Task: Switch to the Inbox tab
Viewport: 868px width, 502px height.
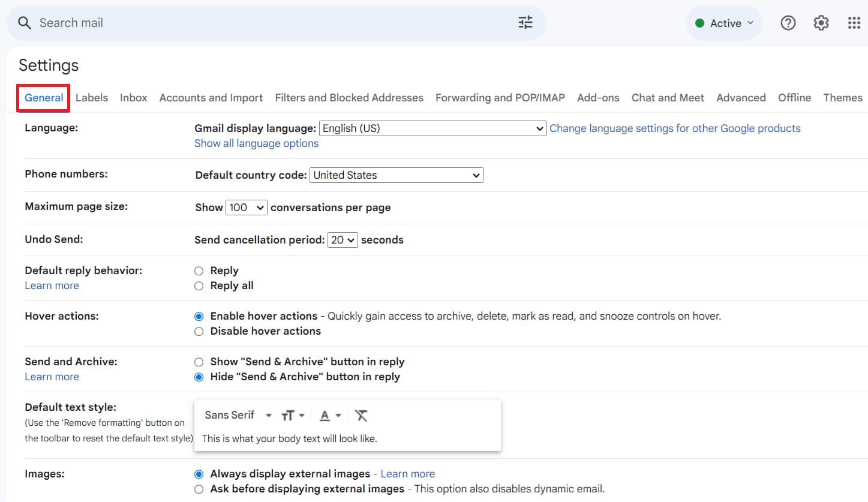Action: pyautogui.click(x=133, y=98)
